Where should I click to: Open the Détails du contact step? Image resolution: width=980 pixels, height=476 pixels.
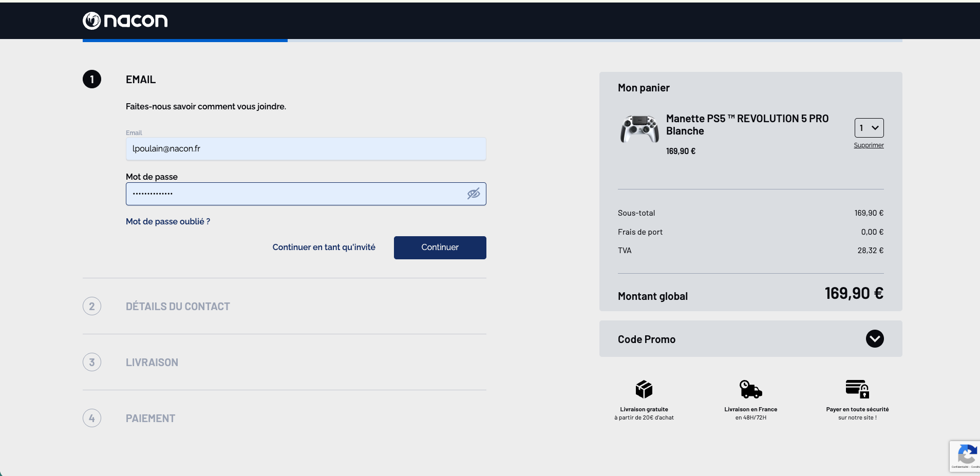(178, 307)
